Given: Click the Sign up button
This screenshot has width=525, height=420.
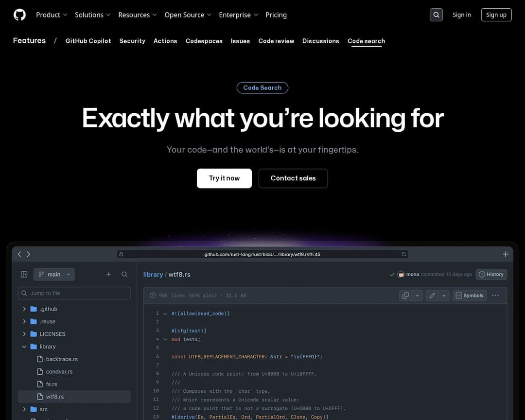Looking at the screenshot, I should coord(496,15).
